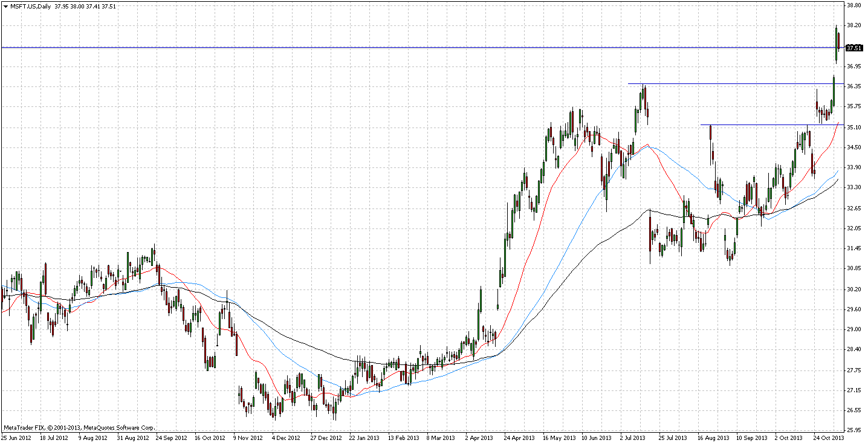
Task: Click the 29.60 price axis label
Action: click(853, 309)
